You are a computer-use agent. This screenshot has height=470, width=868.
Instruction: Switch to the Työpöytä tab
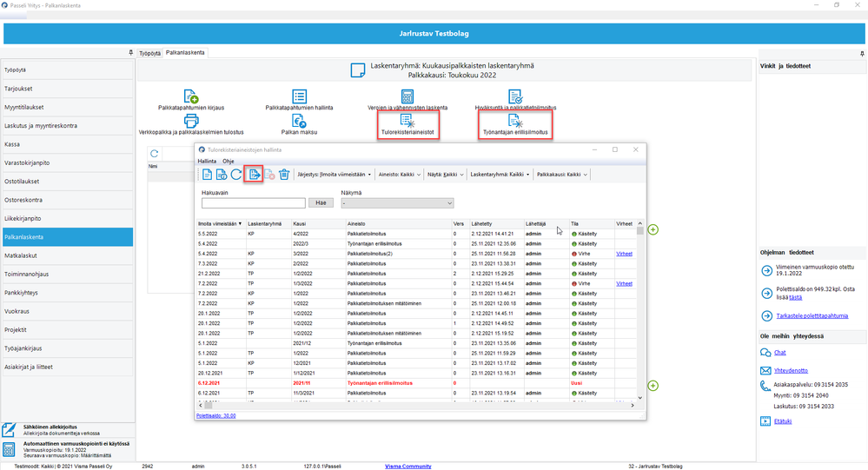[x=149, y=53]
